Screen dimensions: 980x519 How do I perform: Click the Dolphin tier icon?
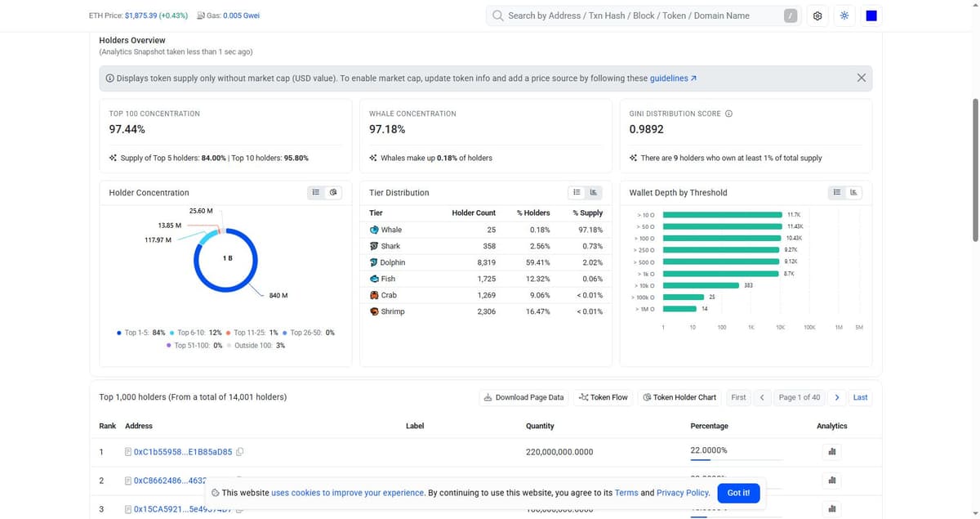(x=374, y=262)
